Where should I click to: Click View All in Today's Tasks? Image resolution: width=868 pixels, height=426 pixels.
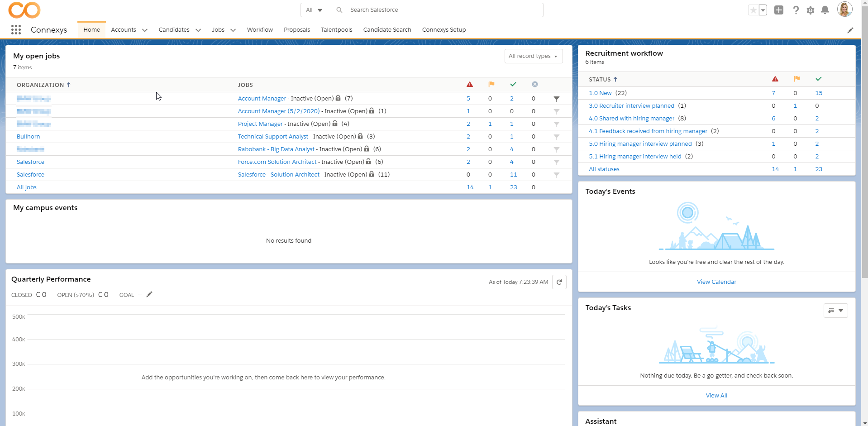click(x=716, y=396)
